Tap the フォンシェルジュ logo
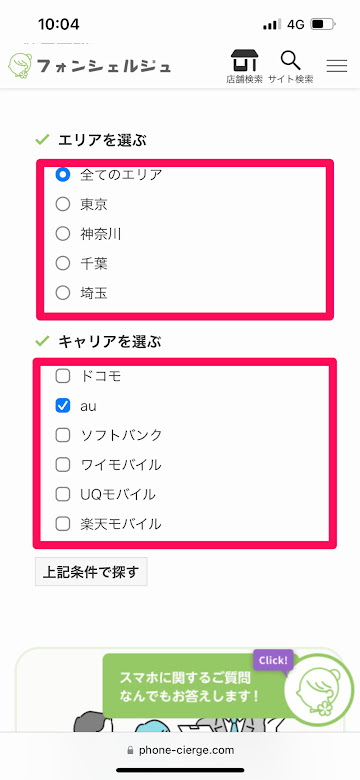This screenshot has height=780, width=360. [x=90, y=66]
